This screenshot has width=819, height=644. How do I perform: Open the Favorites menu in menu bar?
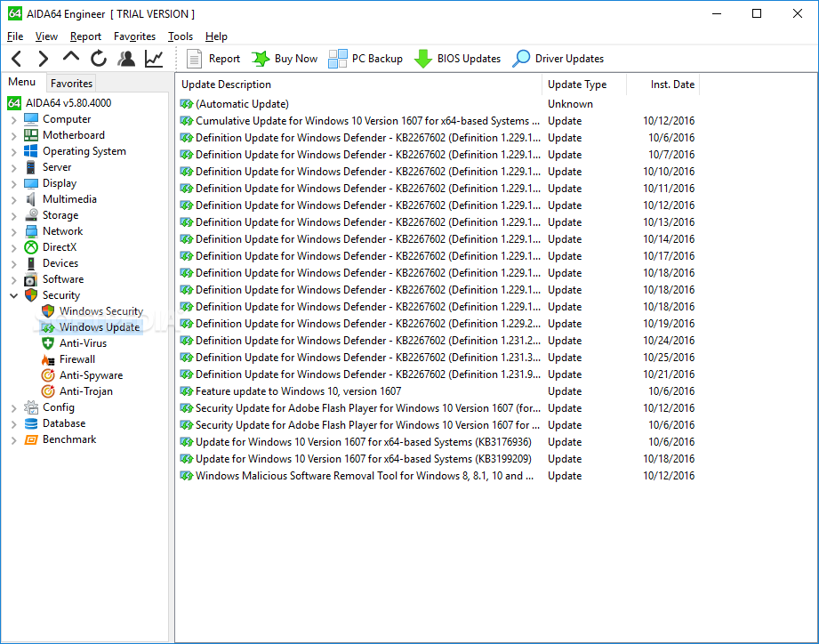[135, 36]
